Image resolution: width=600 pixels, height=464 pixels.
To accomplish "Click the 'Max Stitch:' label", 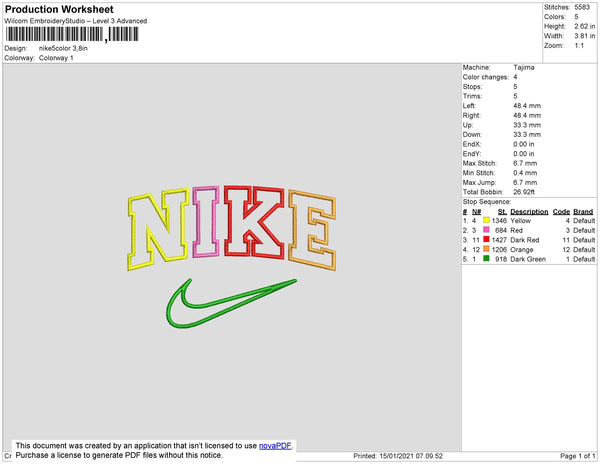I will click(x=479, y=163).
